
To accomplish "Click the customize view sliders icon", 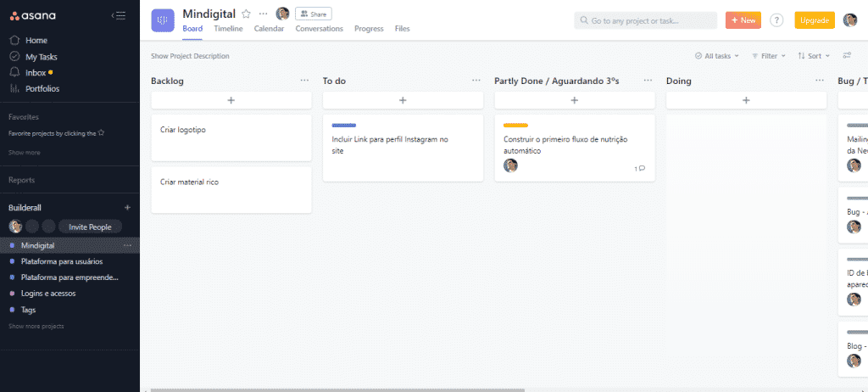I will point(847,56).
